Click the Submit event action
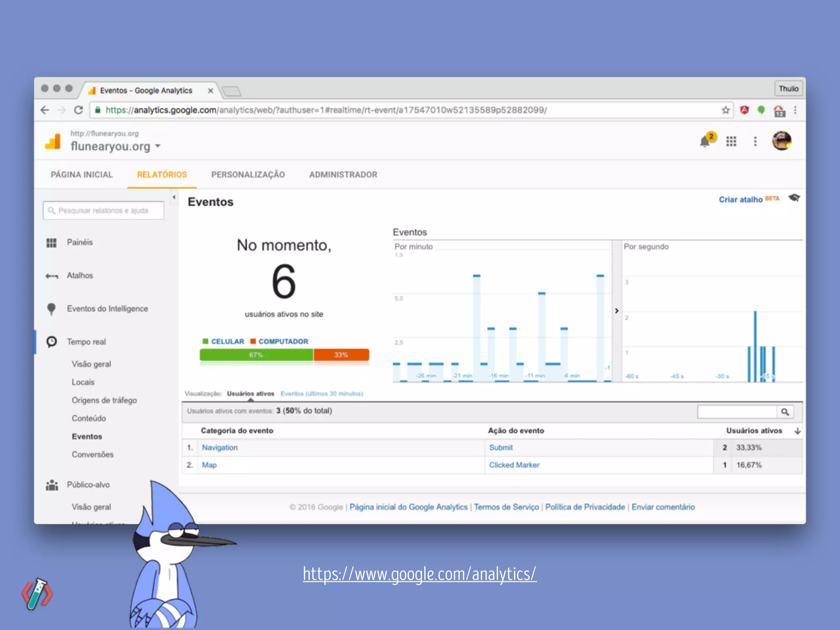 point(501,447)
